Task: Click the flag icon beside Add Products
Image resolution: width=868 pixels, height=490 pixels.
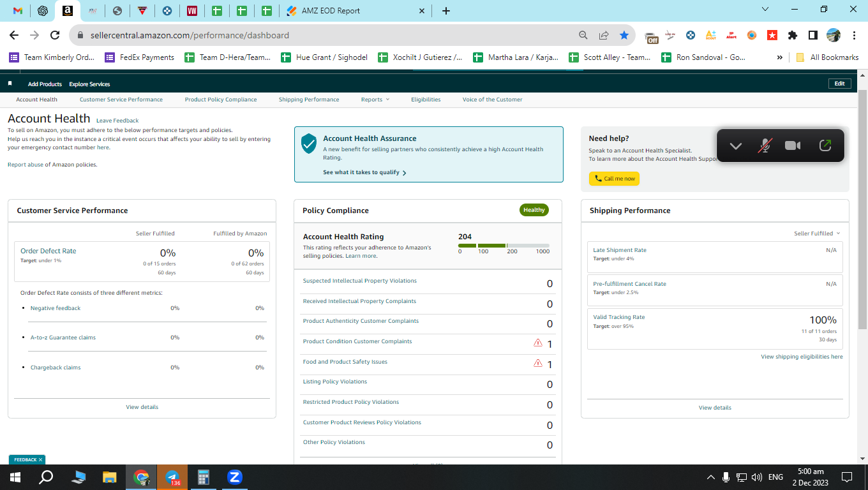Action: pyautogui.click(x=10, y=84)
